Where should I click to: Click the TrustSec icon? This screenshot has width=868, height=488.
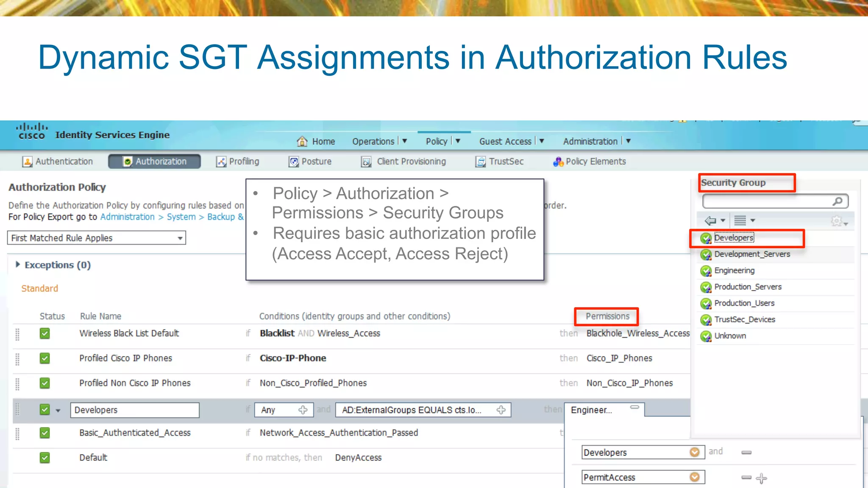[x=481, y=162]
